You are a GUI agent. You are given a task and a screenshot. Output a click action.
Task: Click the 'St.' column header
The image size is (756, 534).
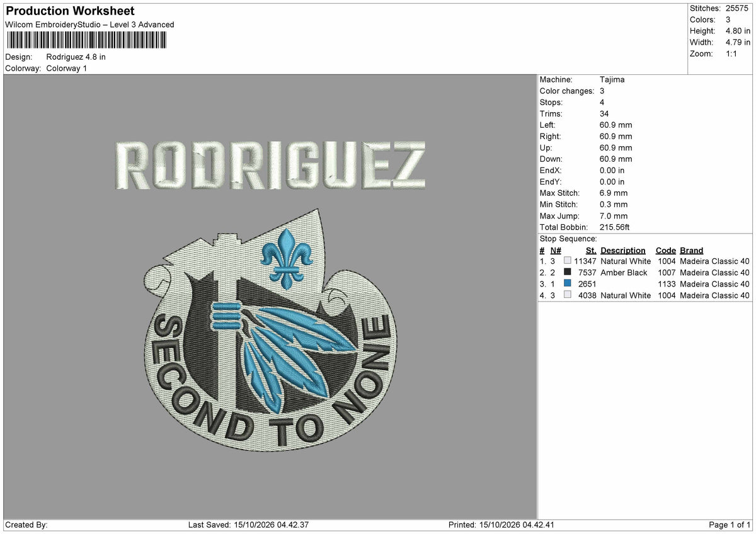coord(591,251)
